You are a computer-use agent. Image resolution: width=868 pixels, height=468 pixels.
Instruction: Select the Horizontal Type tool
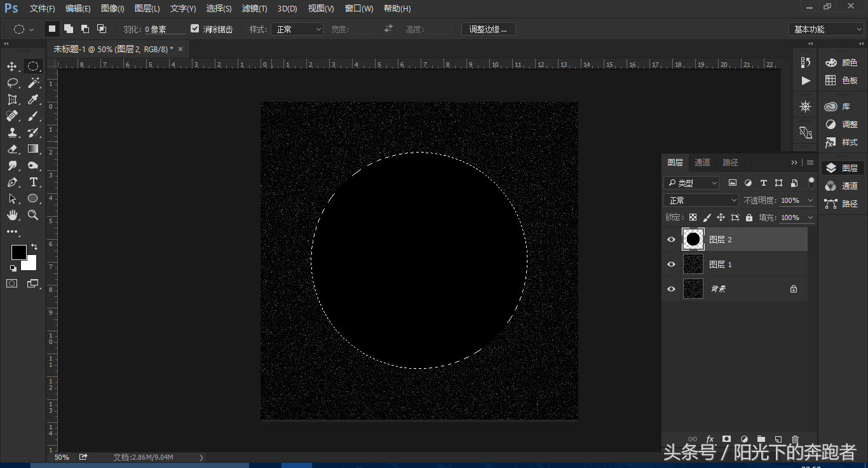33,182
